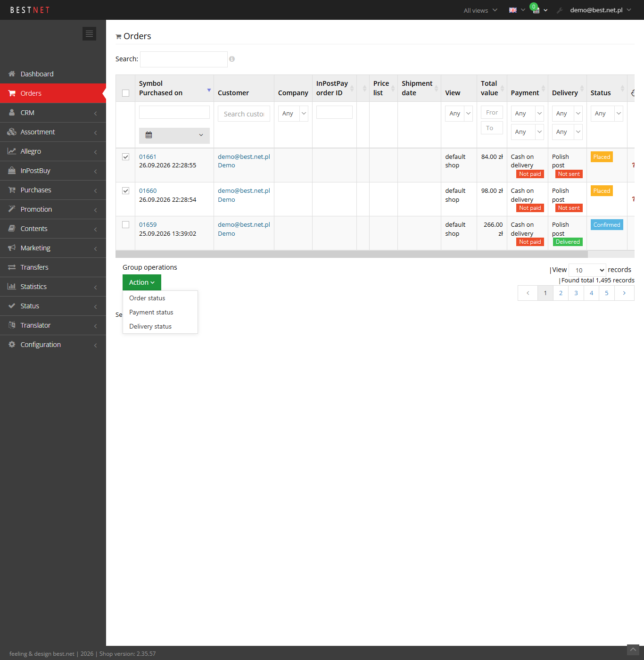Click the Configuration gear icon

(12, 344)
